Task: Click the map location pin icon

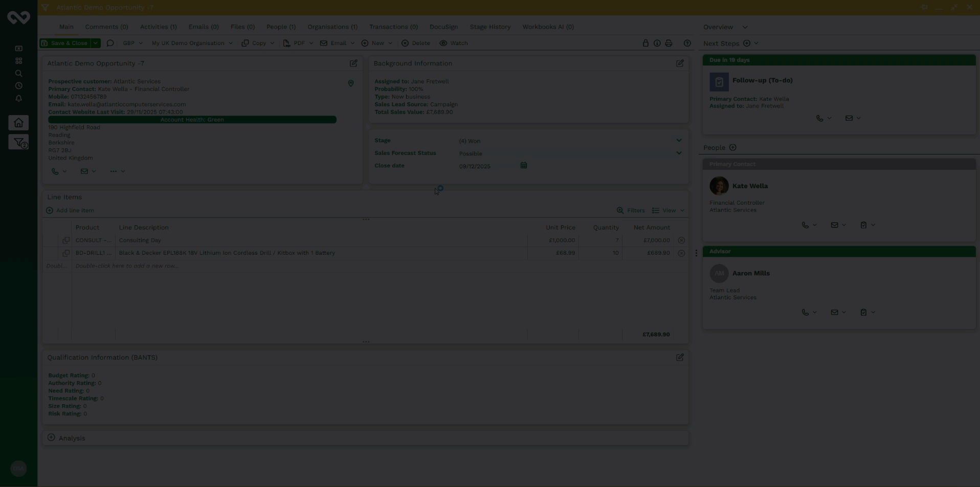Action: pyautogui.click(x=351, y=83)
